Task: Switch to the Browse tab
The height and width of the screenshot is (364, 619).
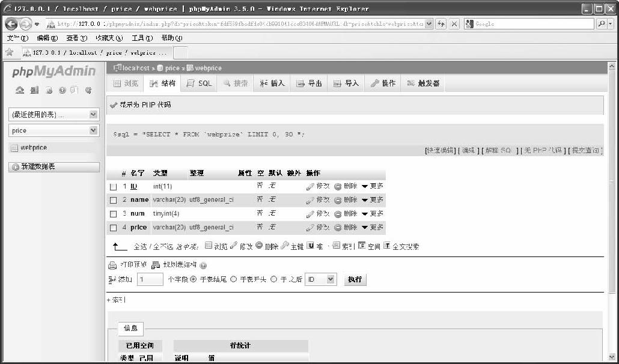Action: [x=126, y=83]
